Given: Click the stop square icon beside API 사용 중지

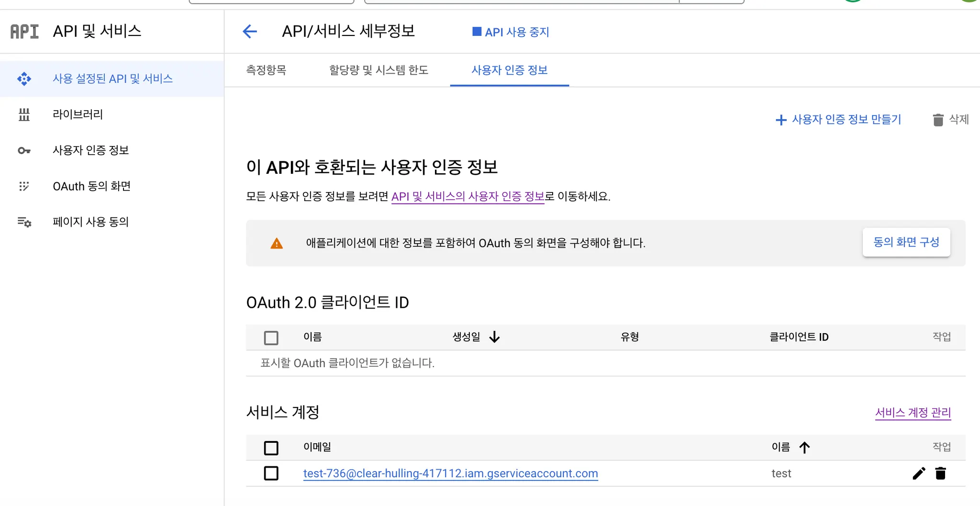Looking at the screenshot, I should tap(477, 32).
